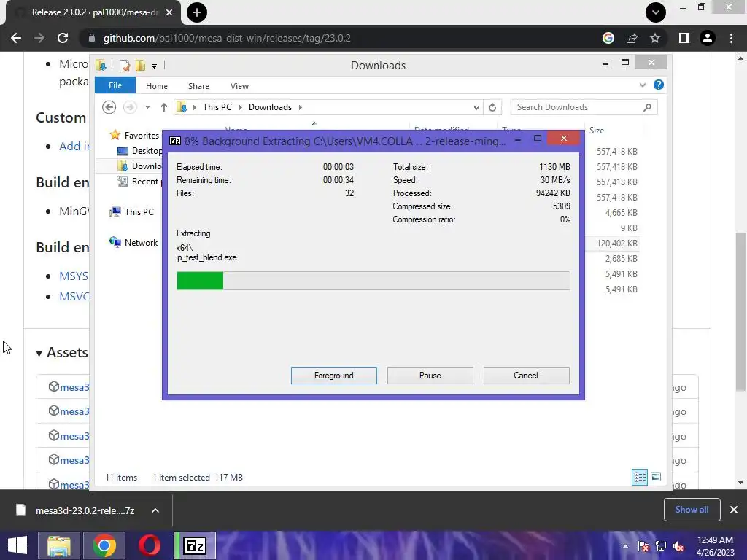The width and height of the screenshot is (747, 560).
Task: Refresh the Downloads folder
Action: [x=492, y=108]
